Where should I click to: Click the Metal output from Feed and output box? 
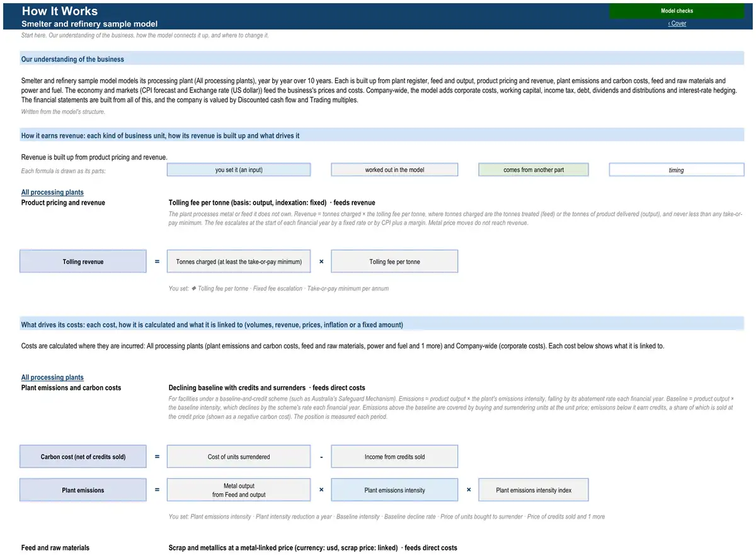pyautogui.click(x=239, y=490)
